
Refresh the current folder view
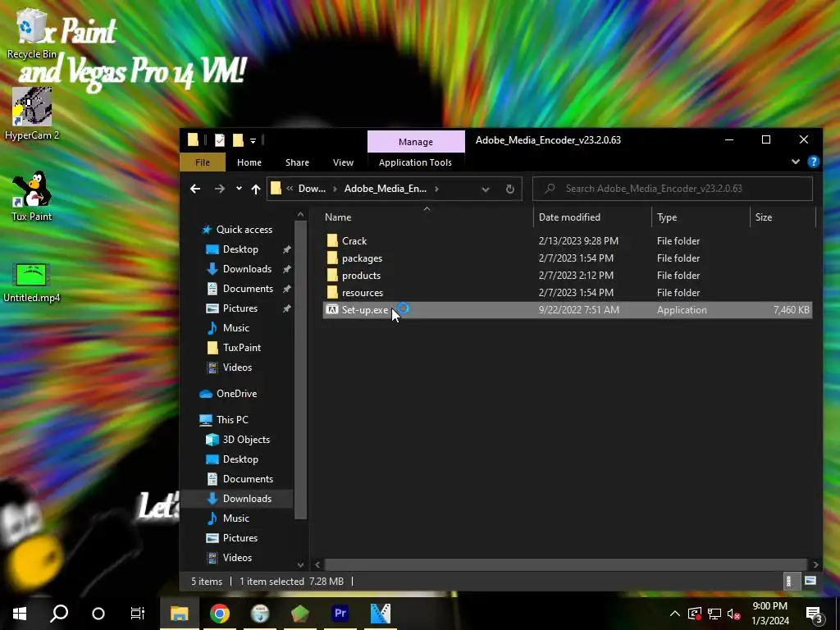point(510,189)
